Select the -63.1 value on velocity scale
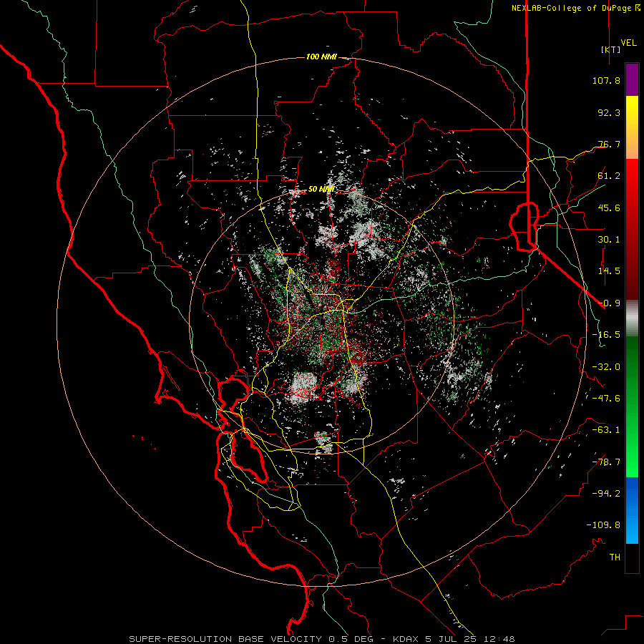This screenshot has height=644, width=644. (606, 430)
